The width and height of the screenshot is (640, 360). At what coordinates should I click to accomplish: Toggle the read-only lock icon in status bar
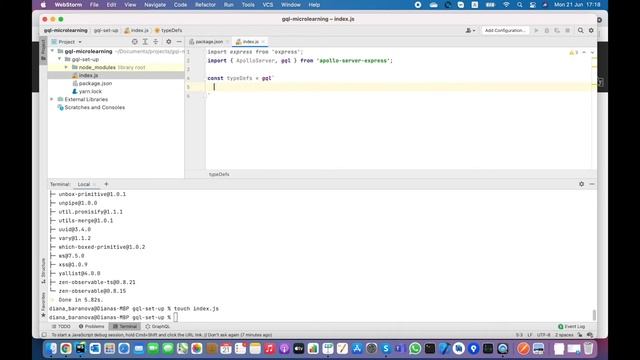580,335
